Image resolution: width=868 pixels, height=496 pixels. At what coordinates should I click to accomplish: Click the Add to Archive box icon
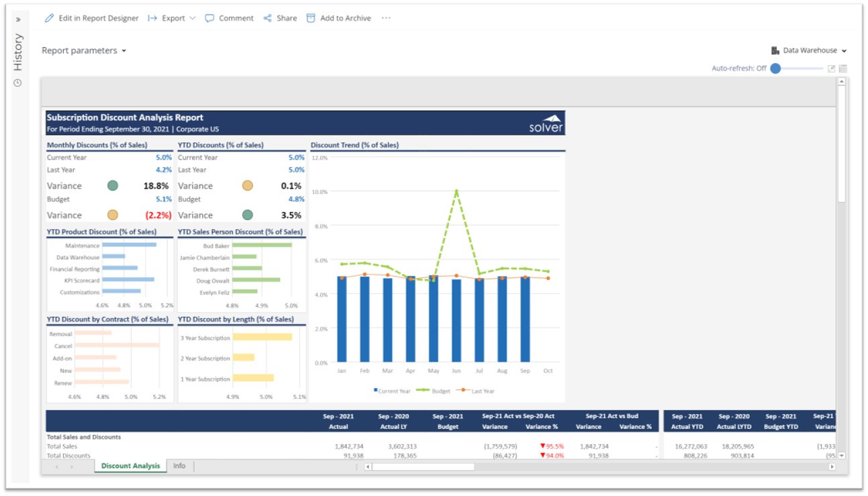pos(311,18)
